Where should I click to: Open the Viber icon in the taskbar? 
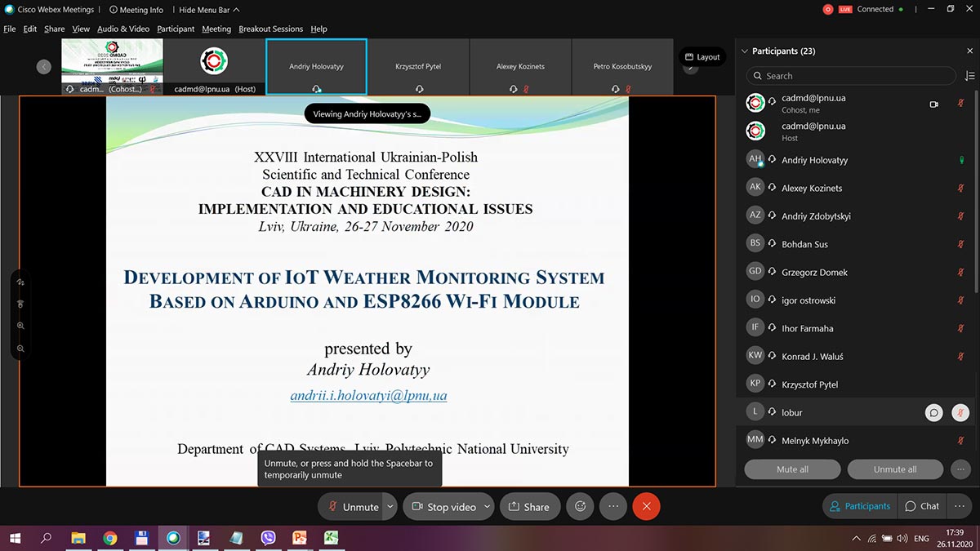(268, 538)
